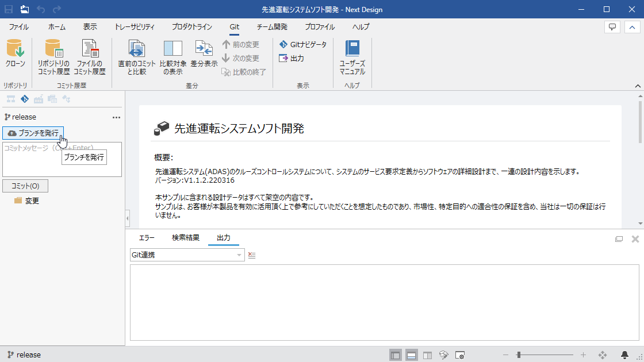Select the product line navigator icon in sidebar
Screen dimensions: 644x362
pos(39,99)
